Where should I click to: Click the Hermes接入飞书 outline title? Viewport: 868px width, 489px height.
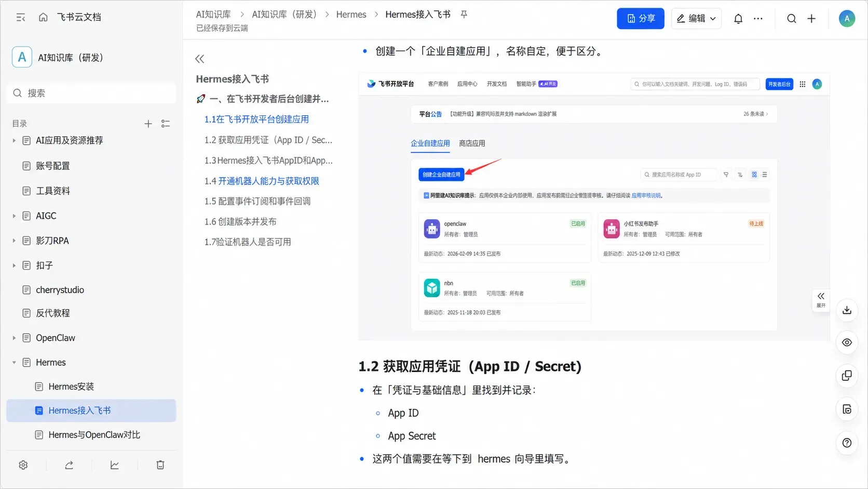232,79
